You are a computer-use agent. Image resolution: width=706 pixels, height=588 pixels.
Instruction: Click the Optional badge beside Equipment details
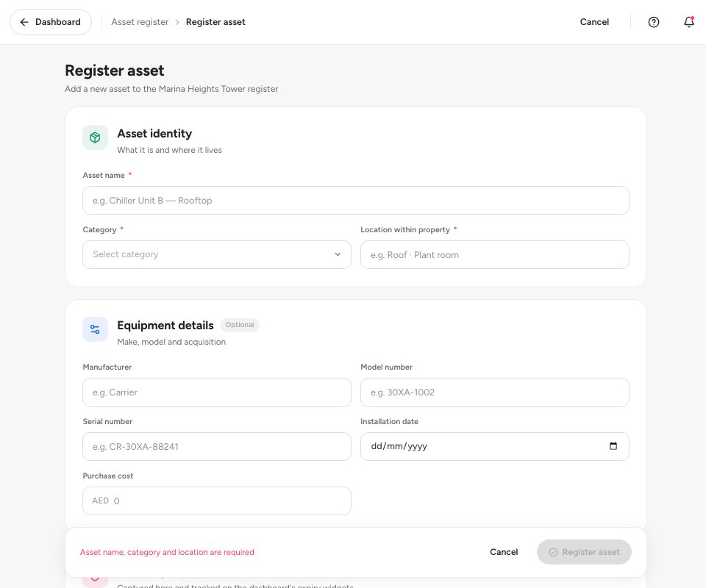tap(240, 325)
